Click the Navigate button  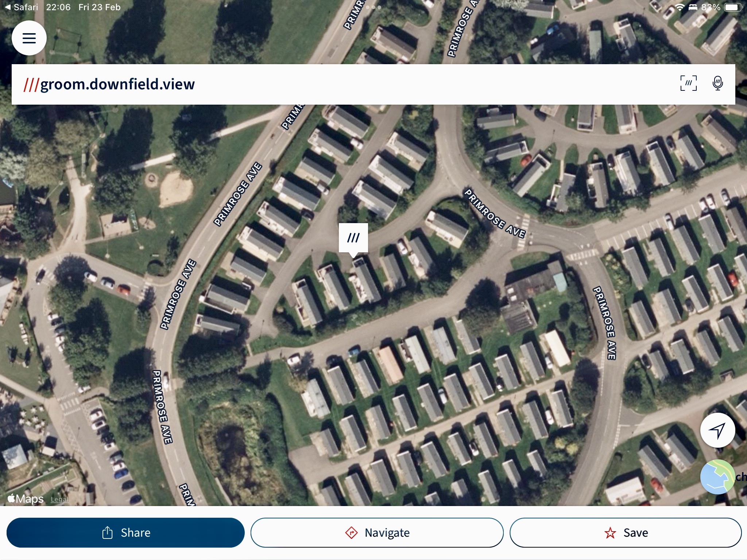click(x=377, y=533)
